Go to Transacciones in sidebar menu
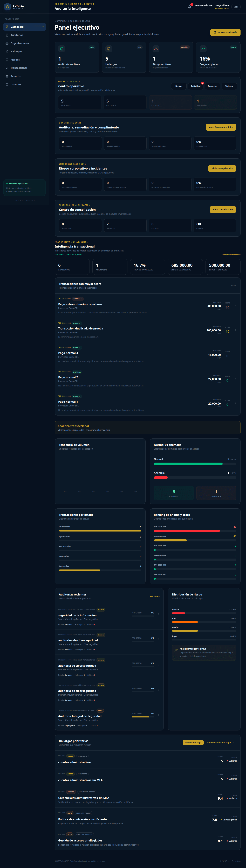The width and height of the screenshot is (246, 868). click(25, 68)
